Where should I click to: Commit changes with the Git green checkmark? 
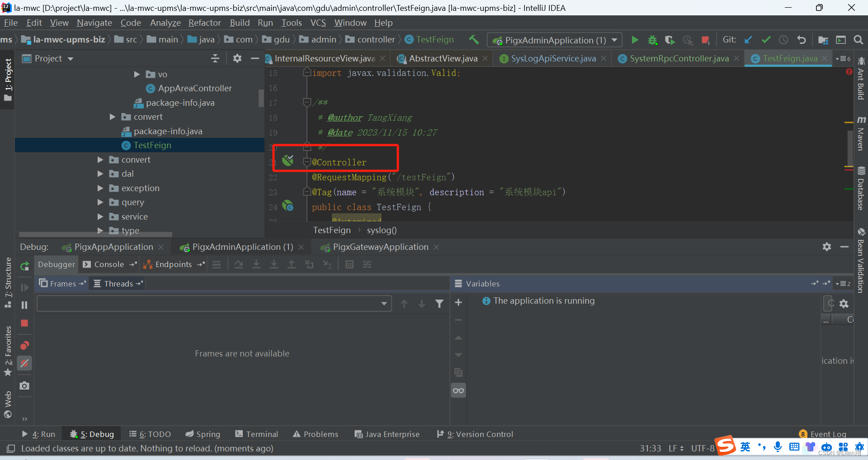(766, 40)
